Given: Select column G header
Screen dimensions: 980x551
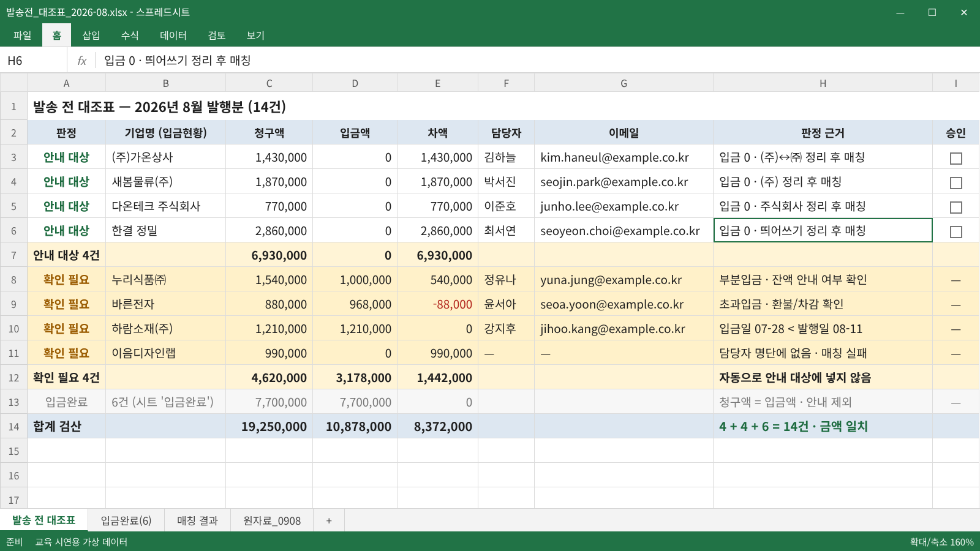Looking at the screenshot, I should pos(624,83).
